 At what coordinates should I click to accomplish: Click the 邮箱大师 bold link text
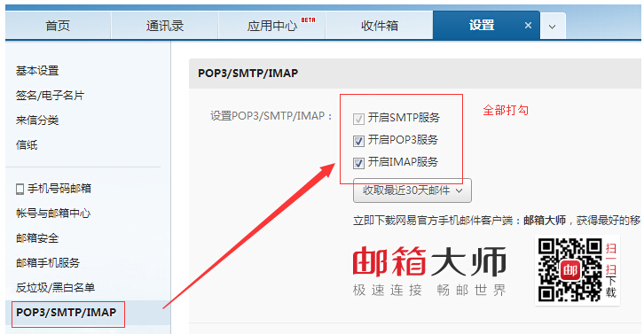(545, 221)
